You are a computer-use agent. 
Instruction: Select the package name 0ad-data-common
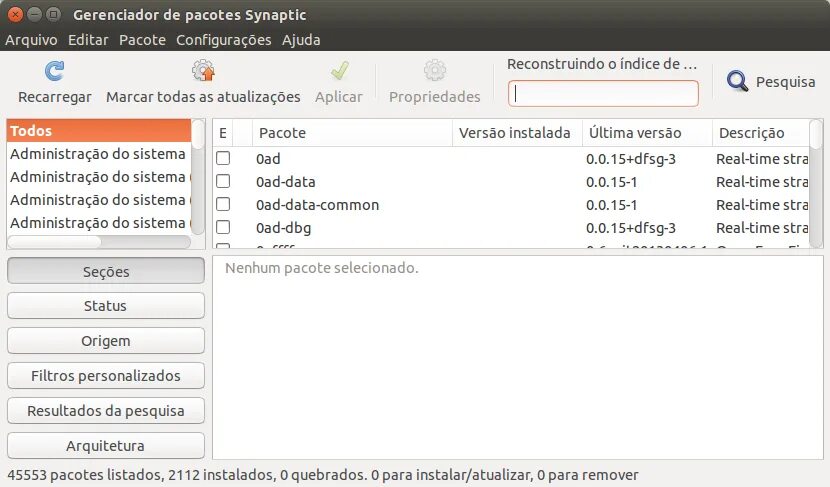click(317, 205)
